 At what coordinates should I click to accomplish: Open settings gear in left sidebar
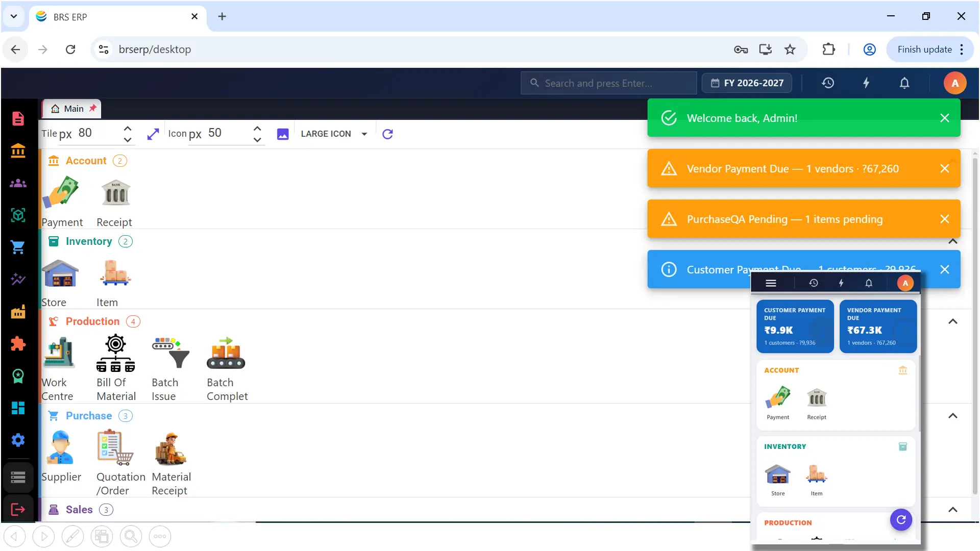pyautogui.click(x=18, y=440)
